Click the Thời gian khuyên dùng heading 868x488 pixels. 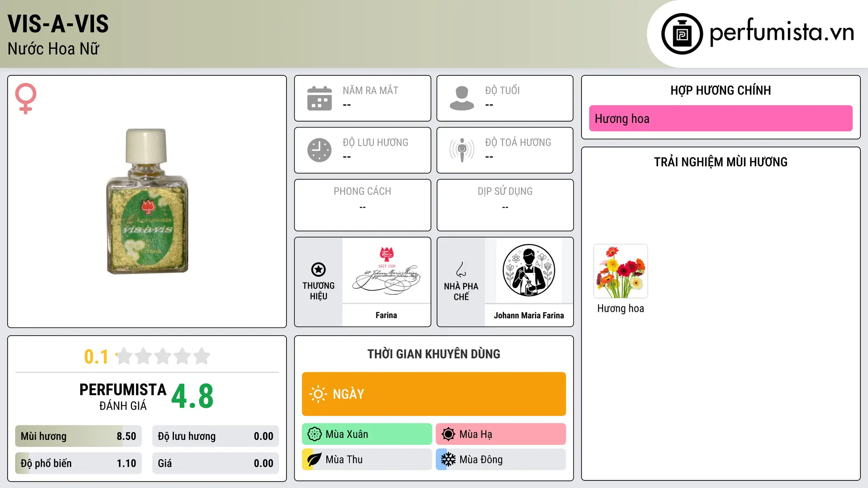click(434, 354)
